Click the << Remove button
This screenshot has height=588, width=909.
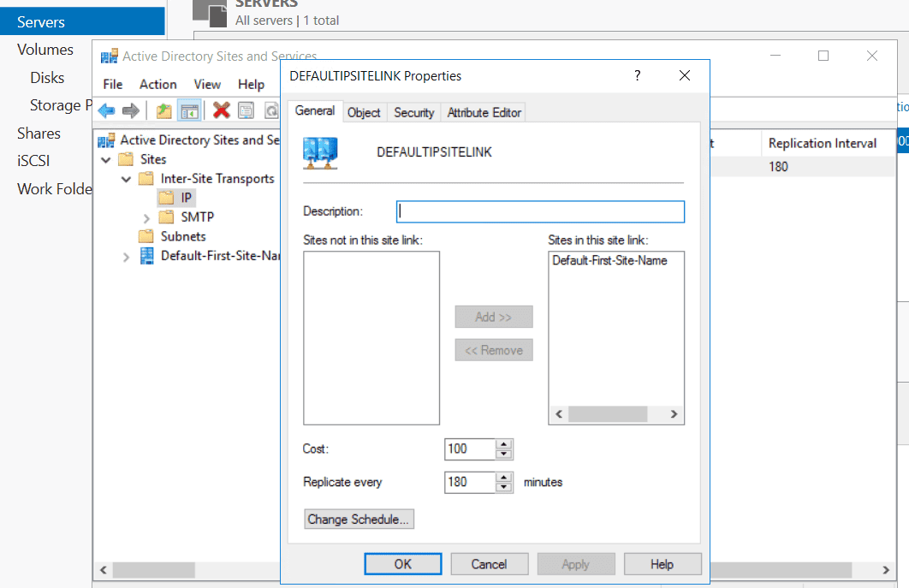pos(494,350)
